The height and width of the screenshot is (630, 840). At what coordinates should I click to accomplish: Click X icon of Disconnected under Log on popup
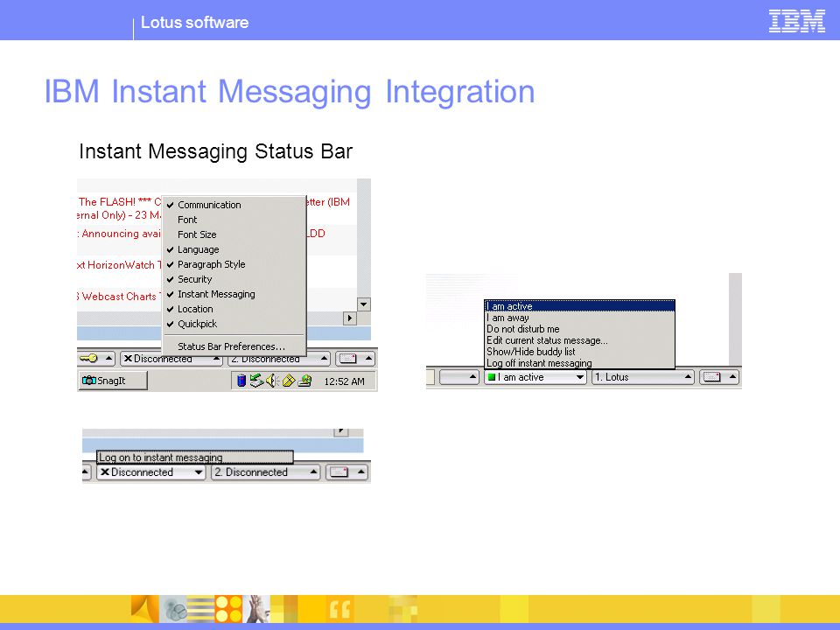[x=105, y=472]
